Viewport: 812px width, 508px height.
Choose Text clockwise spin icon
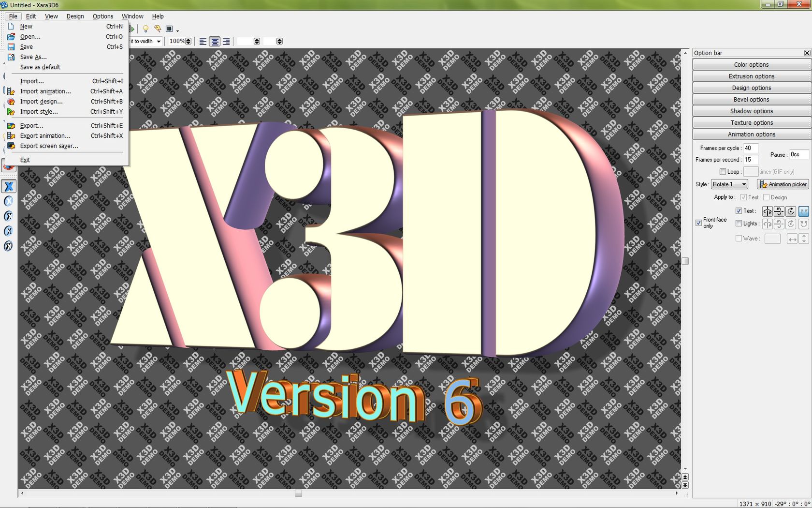[x=791, y=211]
